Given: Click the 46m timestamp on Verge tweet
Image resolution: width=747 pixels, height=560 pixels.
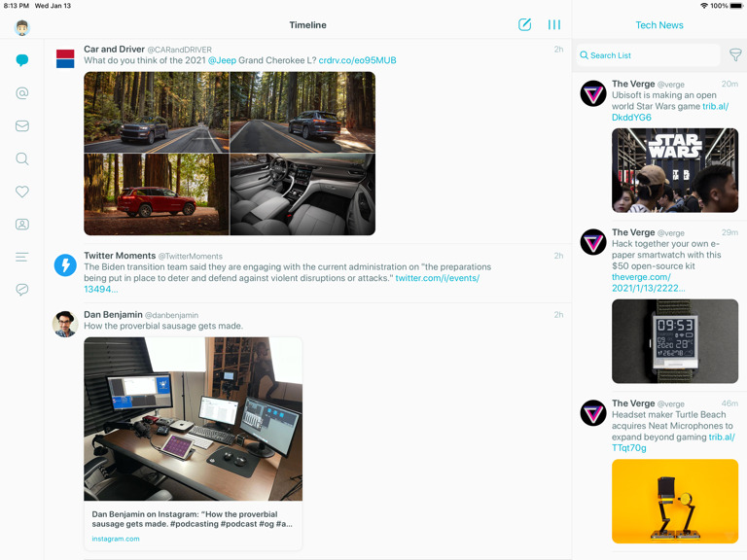Looking at the screenshot, I should pos(729,403).
